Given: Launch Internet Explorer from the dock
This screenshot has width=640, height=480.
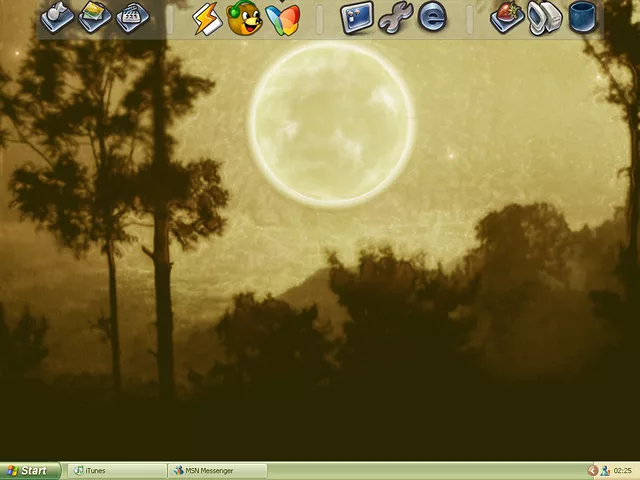Looking at the screenshot, I should (432, 17).
